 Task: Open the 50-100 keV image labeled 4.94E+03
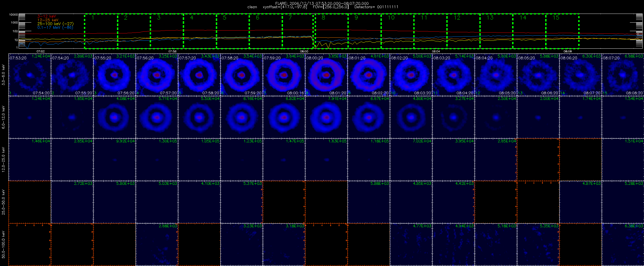tap(453, 244)
